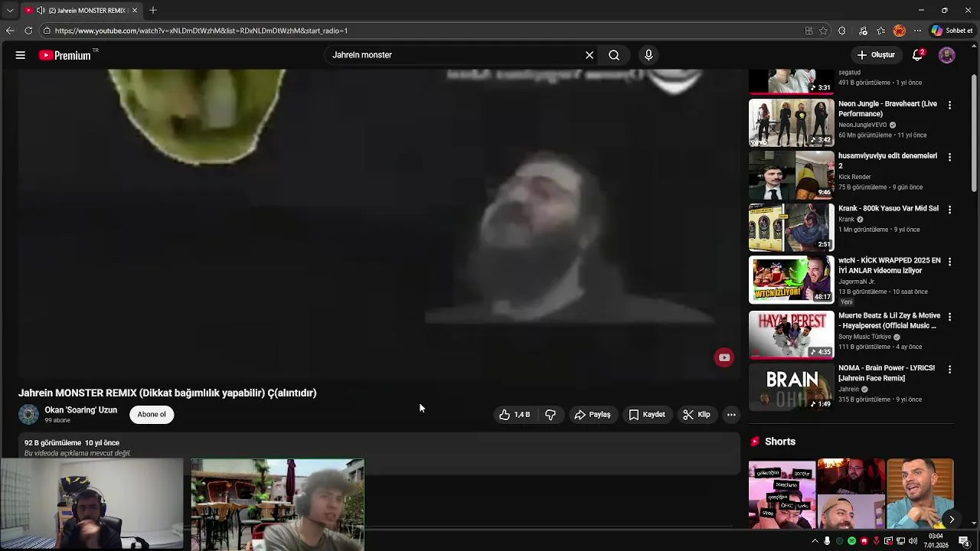Click the video player area
Viewport: 980px width, 551px height.
tap(380, 223)
